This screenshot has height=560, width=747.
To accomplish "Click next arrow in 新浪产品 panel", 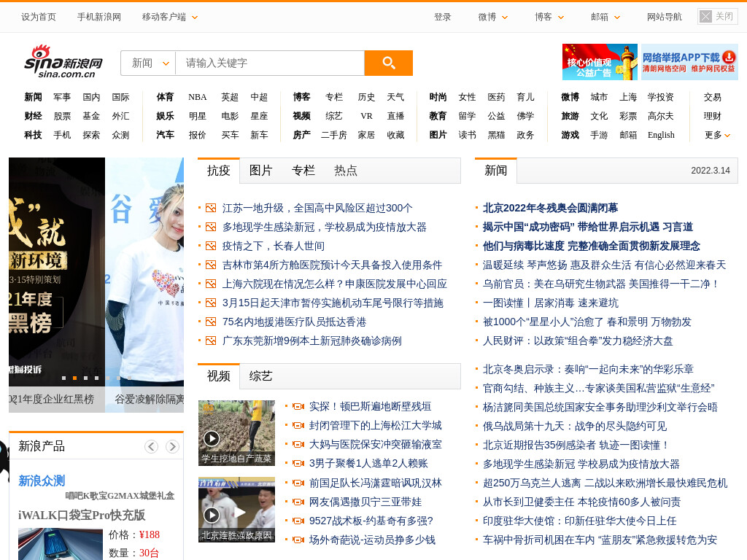I will click(172, 446).
